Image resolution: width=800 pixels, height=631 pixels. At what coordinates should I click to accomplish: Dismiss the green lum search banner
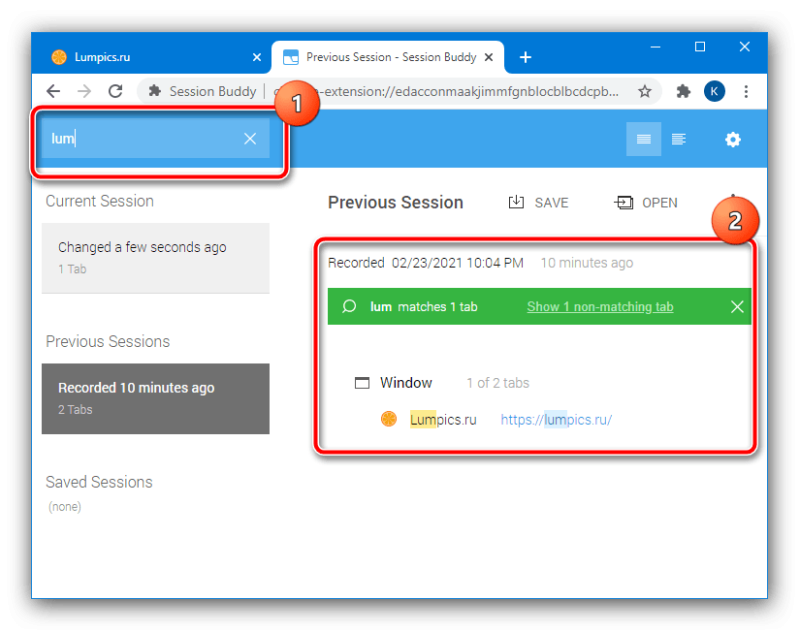[737, 307]
